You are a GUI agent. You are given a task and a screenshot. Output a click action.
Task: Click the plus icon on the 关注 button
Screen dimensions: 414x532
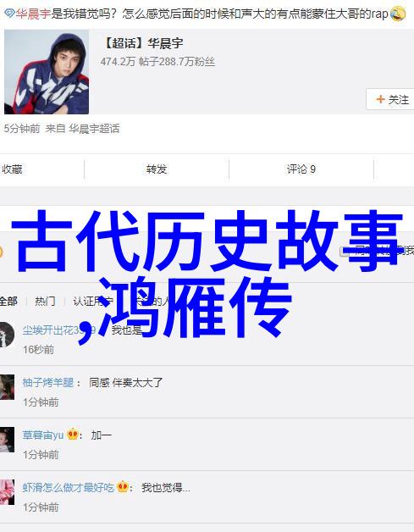click(380, 99)
